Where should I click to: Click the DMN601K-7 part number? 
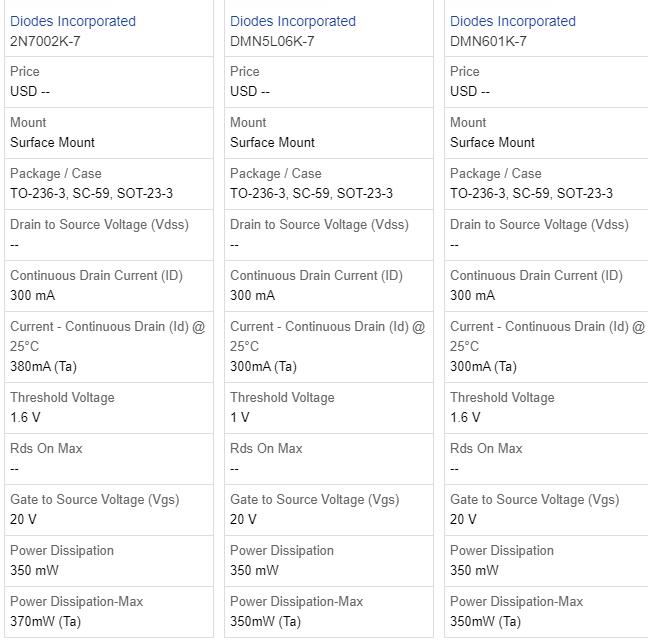[x=488, y=41]
